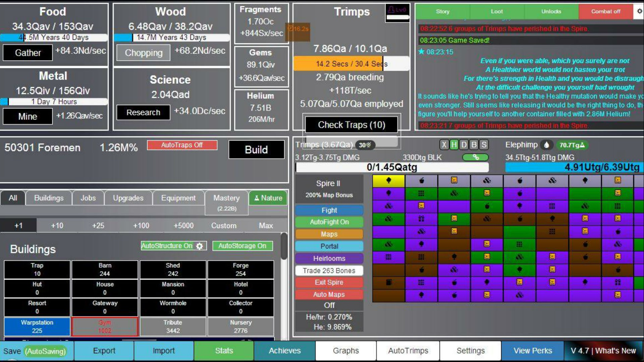This screenshot has width=644, height=362.
Task: Open the Equipment tab
Action: [178, 198]
